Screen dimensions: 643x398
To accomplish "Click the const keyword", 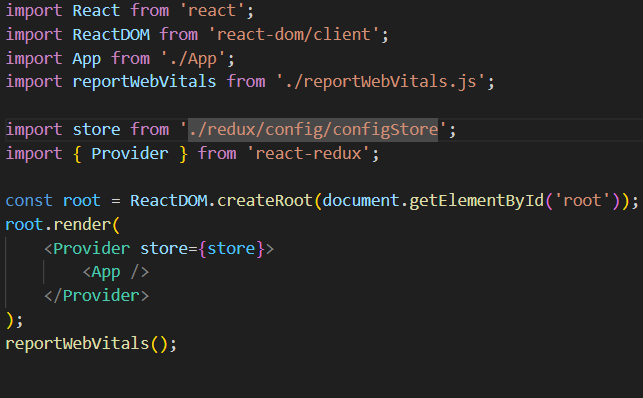I will tap(29, 201).
